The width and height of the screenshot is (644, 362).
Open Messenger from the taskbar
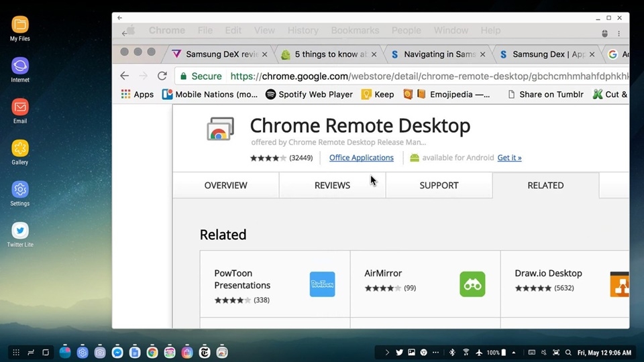click(117, 352)
